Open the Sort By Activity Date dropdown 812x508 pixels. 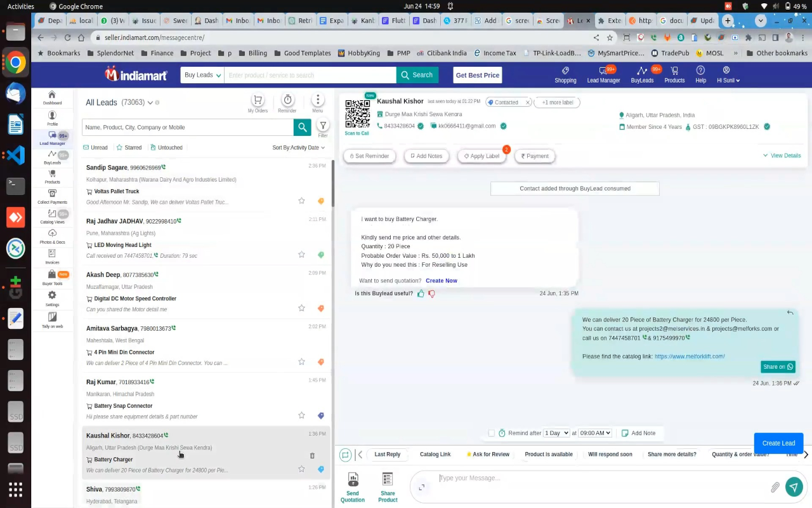pyautogui.click(x=298, y=147)
